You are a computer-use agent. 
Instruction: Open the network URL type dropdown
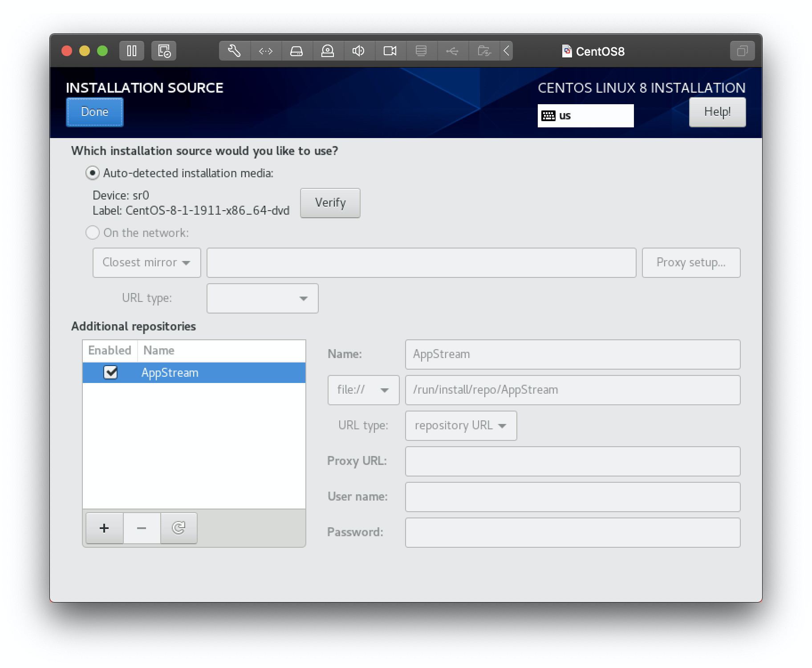(263, 298)
